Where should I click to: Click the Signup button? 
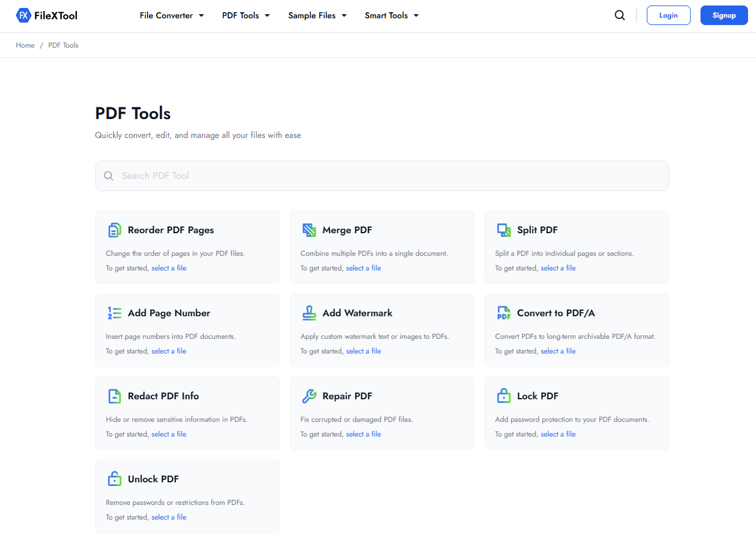(724, 15)
